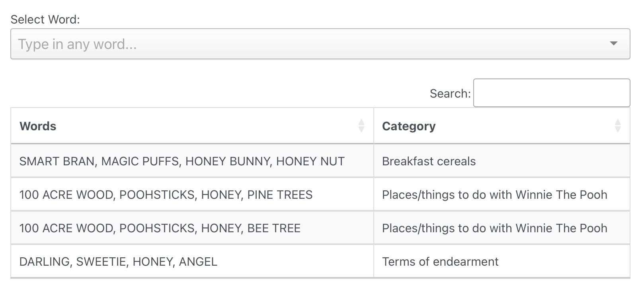Image resolution: width=644 pixels, height=290 pixels.
Task: Click the words 'HONEY NUT'
Action: pyautogui.click(x=310, y=161)
